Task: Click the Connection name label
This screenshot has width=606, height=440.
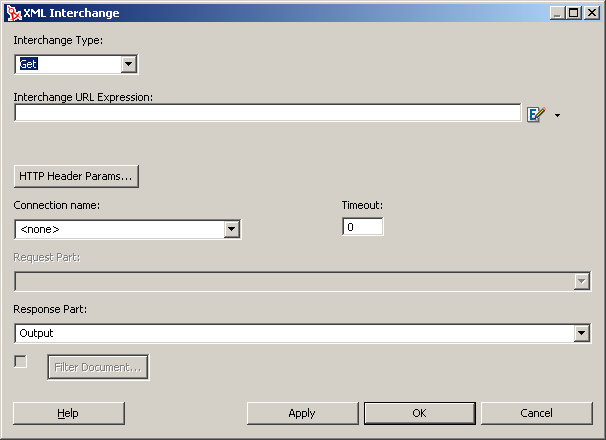Action: pyautogui.click(x=57, y=205)
